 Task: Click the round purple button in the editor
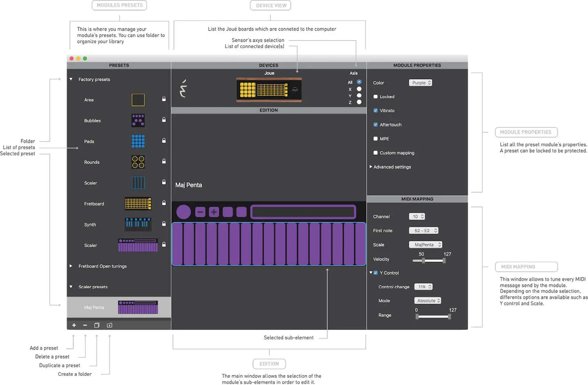[183, 212]
